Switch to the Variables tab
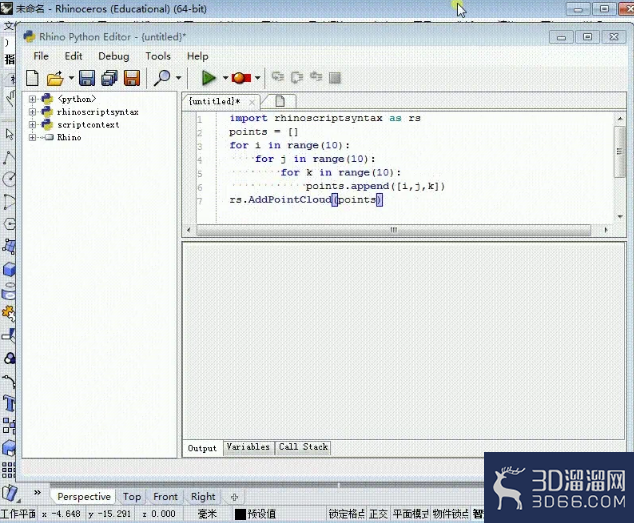Image resolution: width=634 pixels, height=523 pixels. coord(248,447)
